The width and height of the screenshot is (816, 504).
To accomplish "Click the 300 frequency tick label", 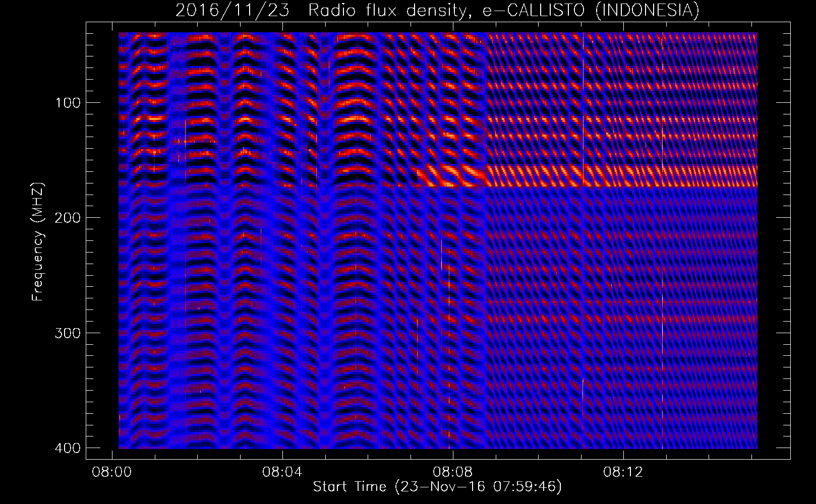I will point(67,333).
